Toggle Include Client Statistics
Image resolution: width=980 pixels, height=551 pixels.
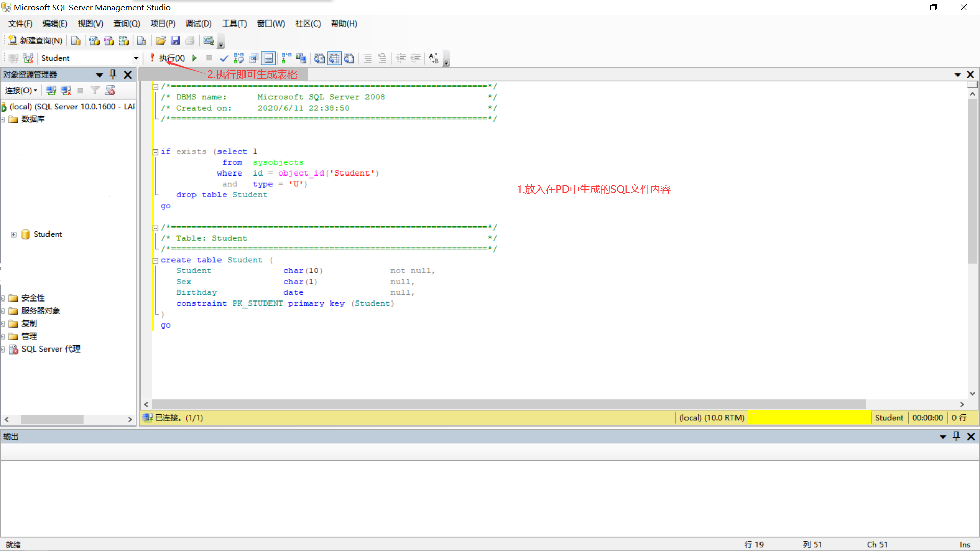tap(301, 58)
